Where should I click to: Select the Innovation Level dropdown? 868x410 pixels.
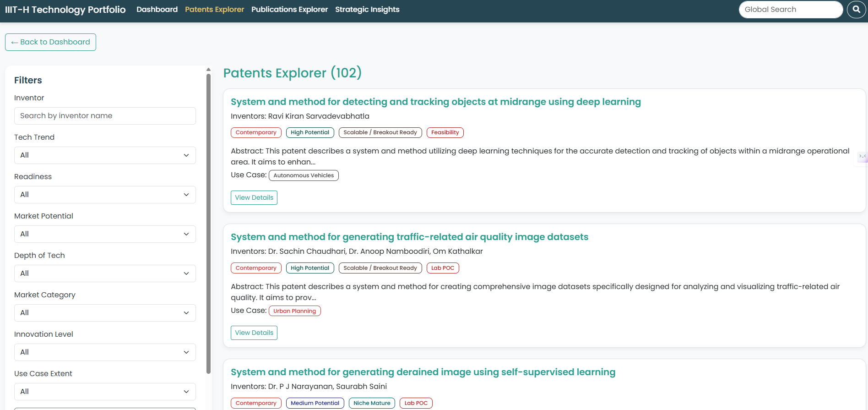coord(105,352)
